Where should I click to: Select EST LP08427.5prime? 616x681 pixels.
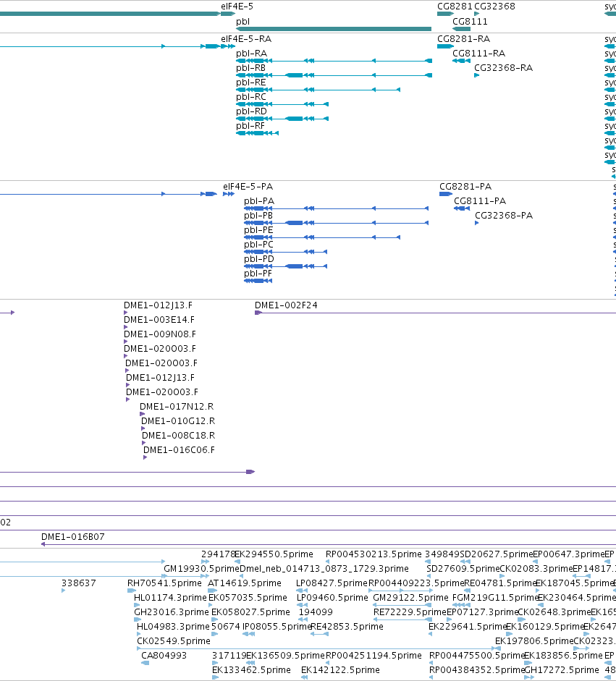pos(332,583)
